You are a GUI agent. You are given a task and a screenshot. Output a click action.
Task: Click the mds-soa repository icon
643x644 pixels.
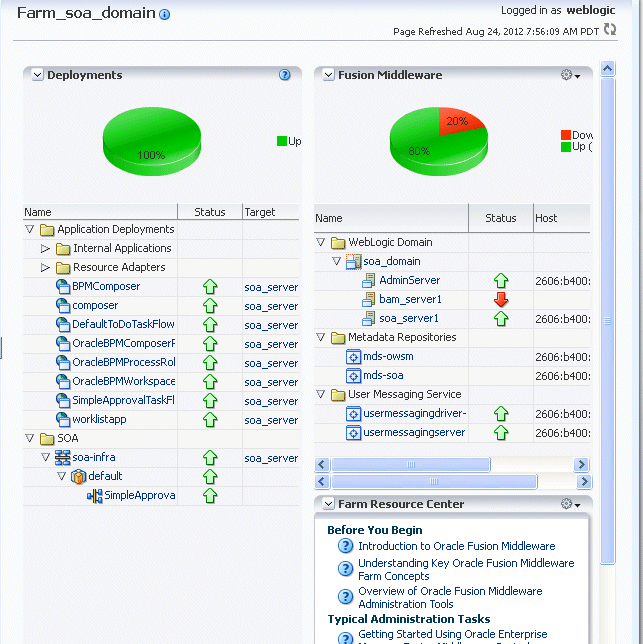click(x=353, y=376)
